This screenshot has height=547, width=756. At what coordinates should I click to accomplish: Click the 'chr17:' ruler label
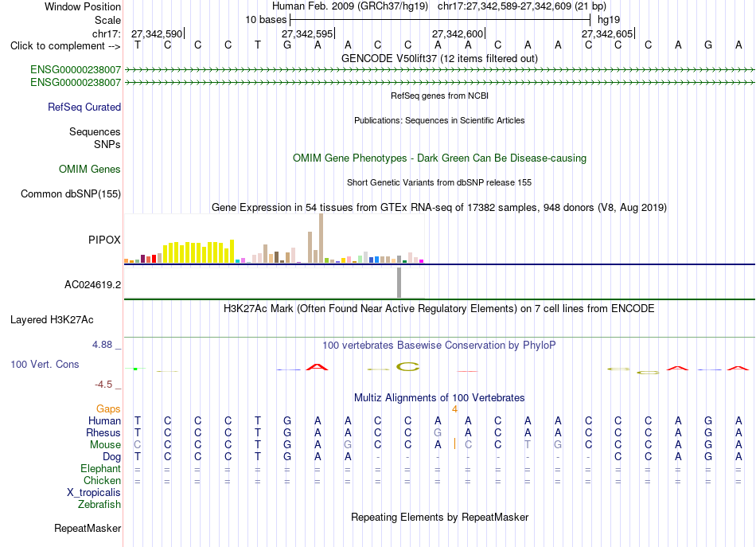point(106,33)
